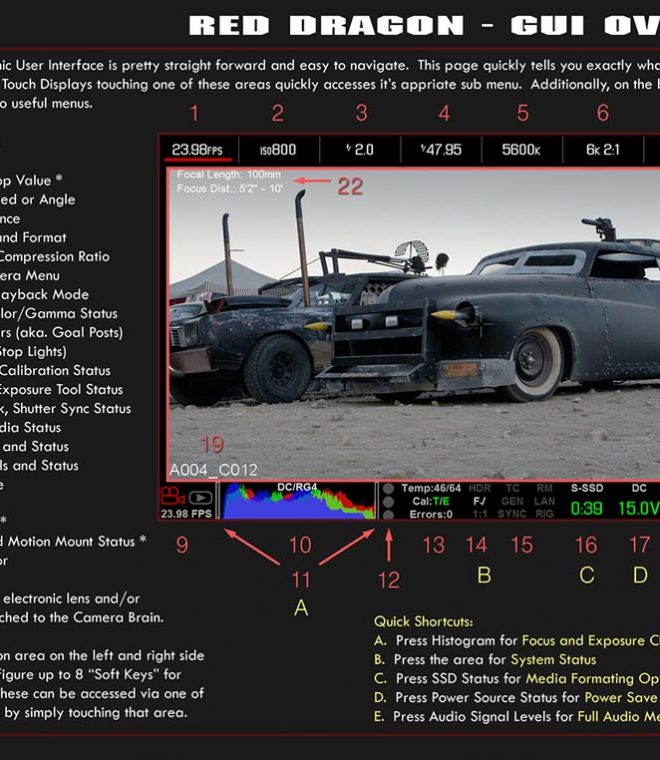The height and width of the screenshot is (760, 660).
Task: Click the yellow Focus and Exposure text
Action: [x=583, y=641]
